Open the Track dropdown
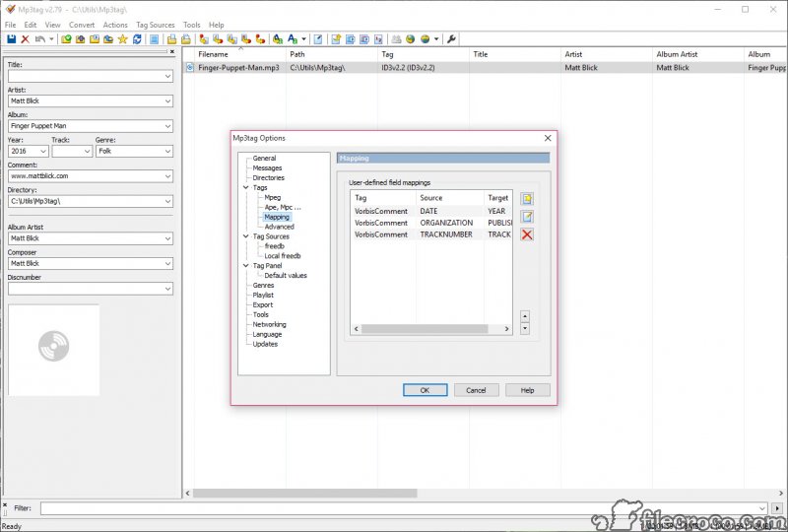 click(x=87, y=151)
